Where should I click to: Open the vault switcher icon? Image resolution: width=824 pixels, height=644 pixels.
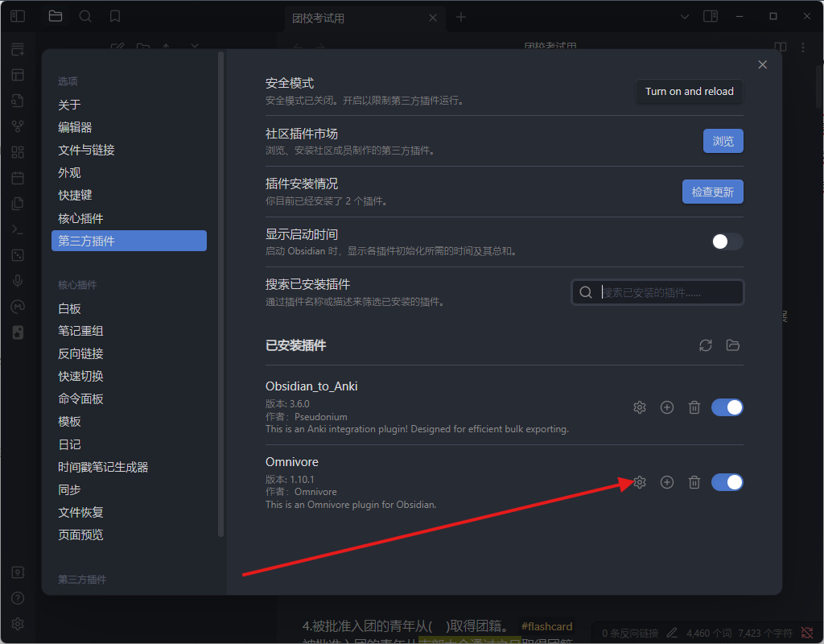[x=18, y=572]
